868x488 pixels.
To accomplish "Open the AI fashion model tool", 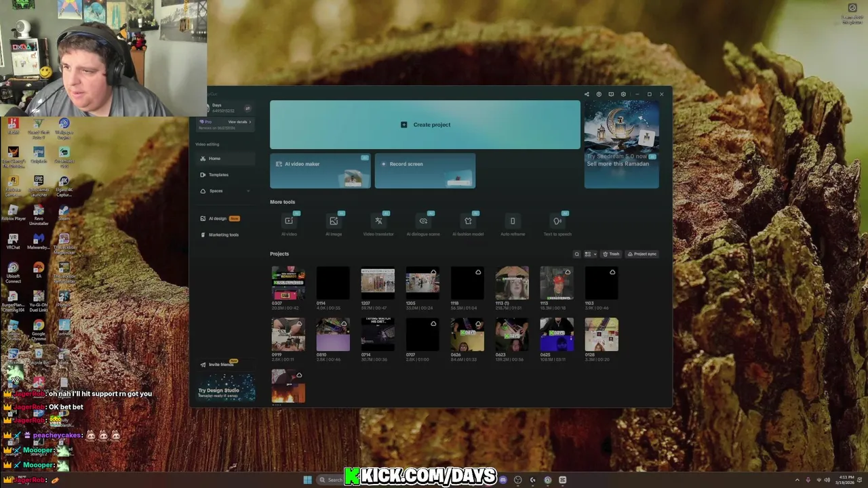I will (x=468, y=221).
